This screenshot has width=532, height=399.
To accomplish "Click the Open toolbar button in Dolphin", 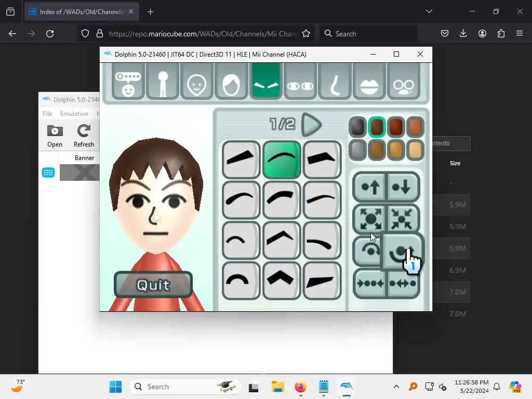I will coord(55,136).
